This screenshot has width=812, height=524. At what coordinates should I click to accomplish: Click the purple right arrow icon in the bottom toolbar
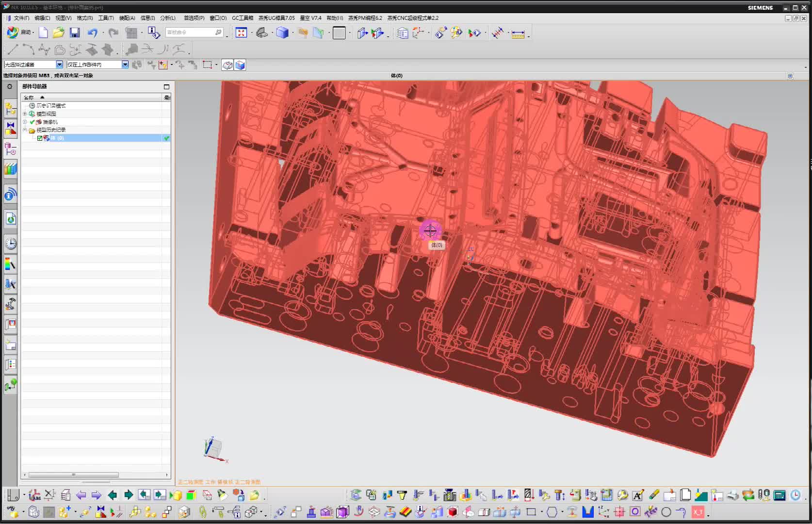(x=96, y=495)
